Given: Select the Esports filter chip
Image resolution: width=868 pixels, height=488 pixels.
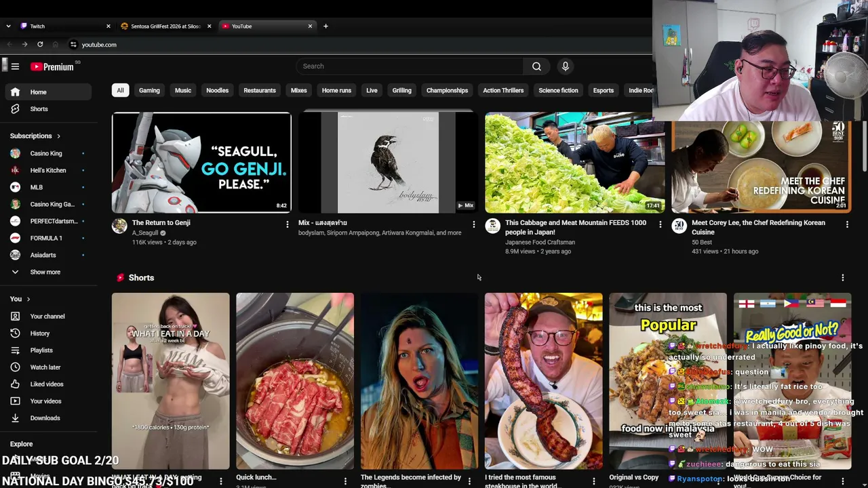Looking at the screenshot, I should pos(603,91).
